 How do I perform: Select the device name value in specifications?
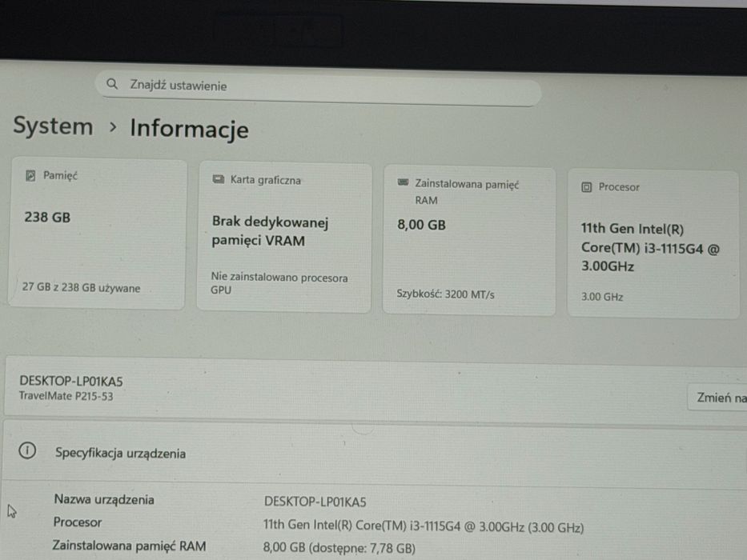(x=315, y=502)
